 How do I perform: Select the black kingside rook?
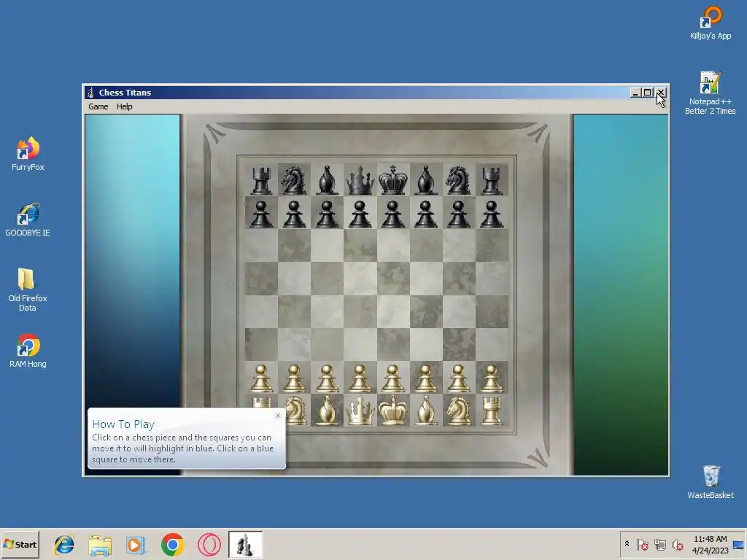coord(491,180)
